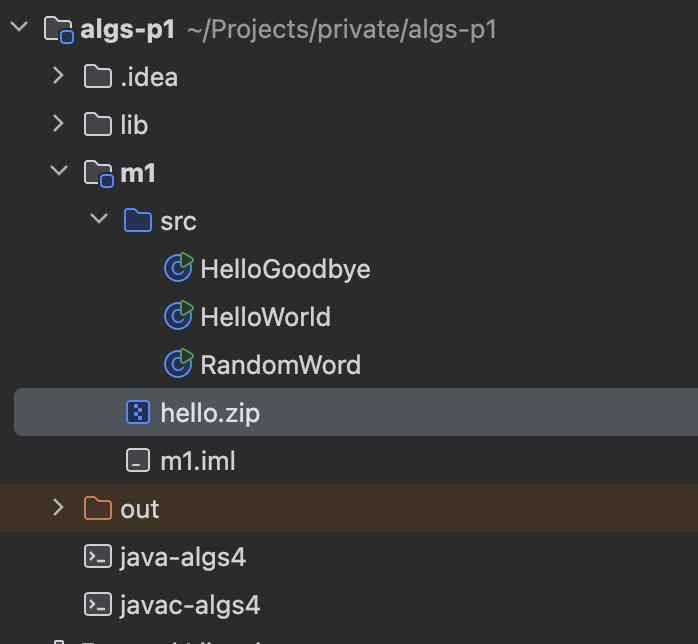This screenshot has height=644, width=698.
Task: Select the algs-p1 project name
Action: point(127,30)
